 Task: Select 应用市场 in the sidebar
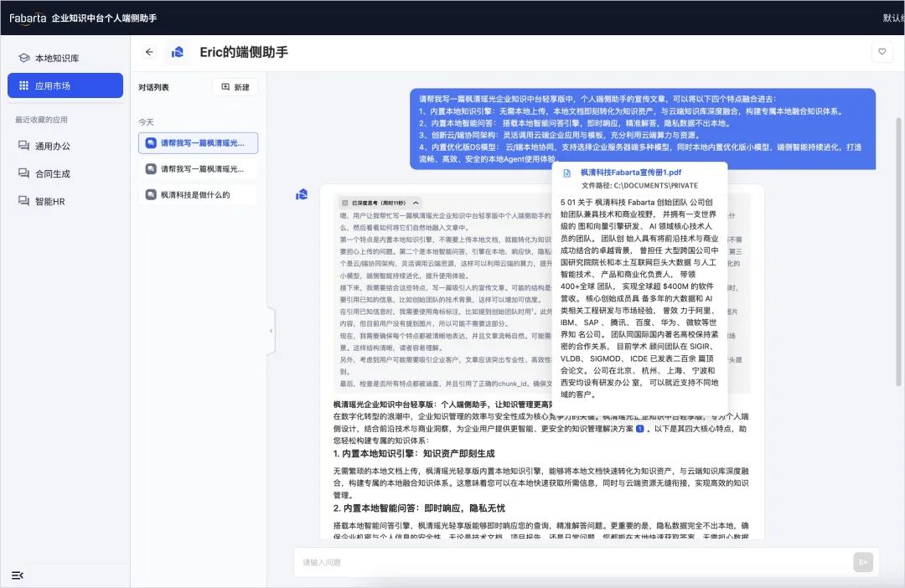coord(65,85)
